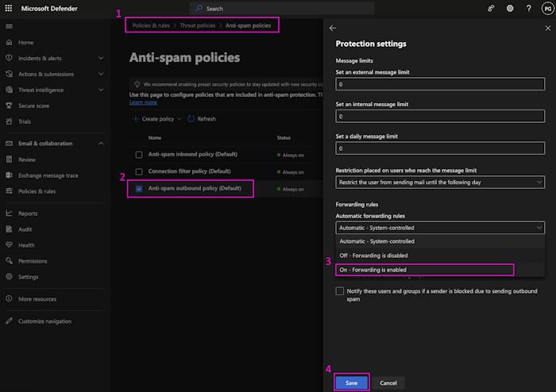Image resolution: width=556 pixels, height=392 pixels.
Task: Click the More resources info icon
Action: tap(10, 299)
